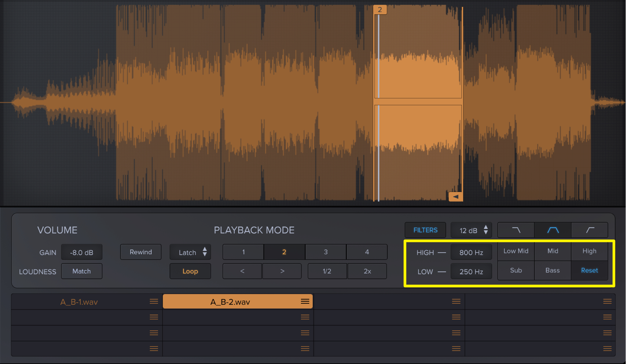626x364 pixels.
Task: Choose the Sub filter preset
Action: [516, 270]
